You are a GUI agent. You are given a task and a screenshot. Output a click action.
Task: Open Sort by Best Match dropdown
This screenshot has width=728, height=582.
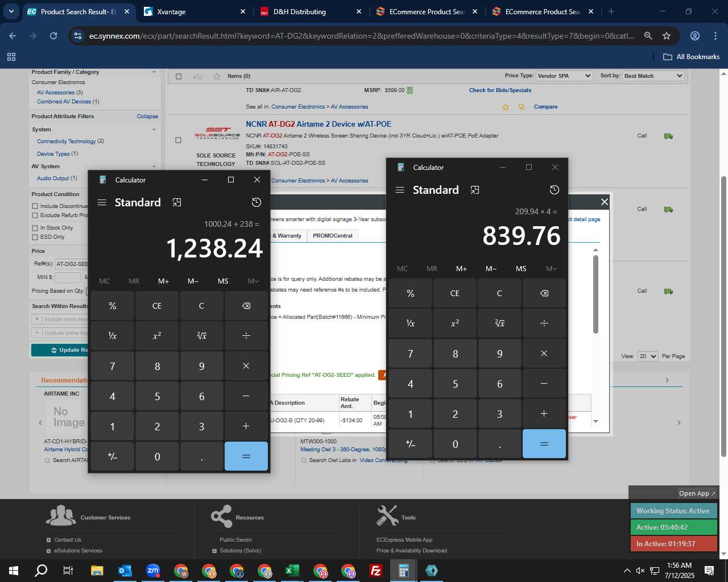pos(653,76)
